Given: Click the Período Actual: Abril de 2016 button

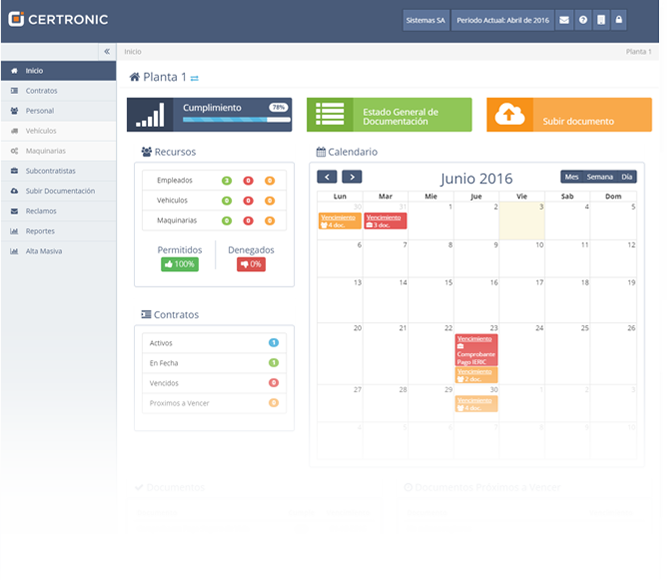Looking at the screenshot, I should [502, 20].
